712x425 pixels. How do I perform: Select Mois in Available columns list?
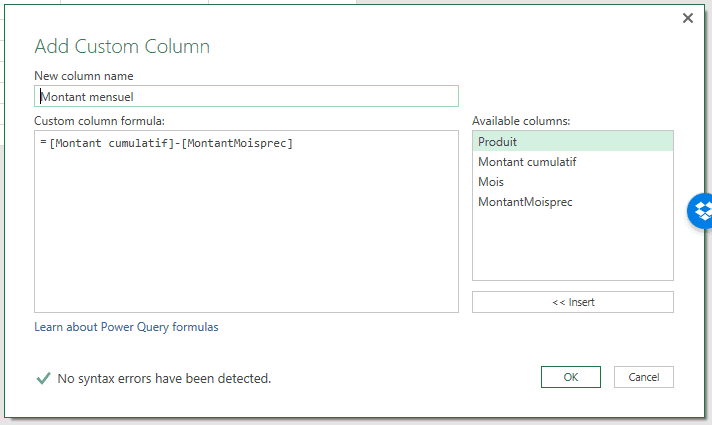tap(491, 182)
